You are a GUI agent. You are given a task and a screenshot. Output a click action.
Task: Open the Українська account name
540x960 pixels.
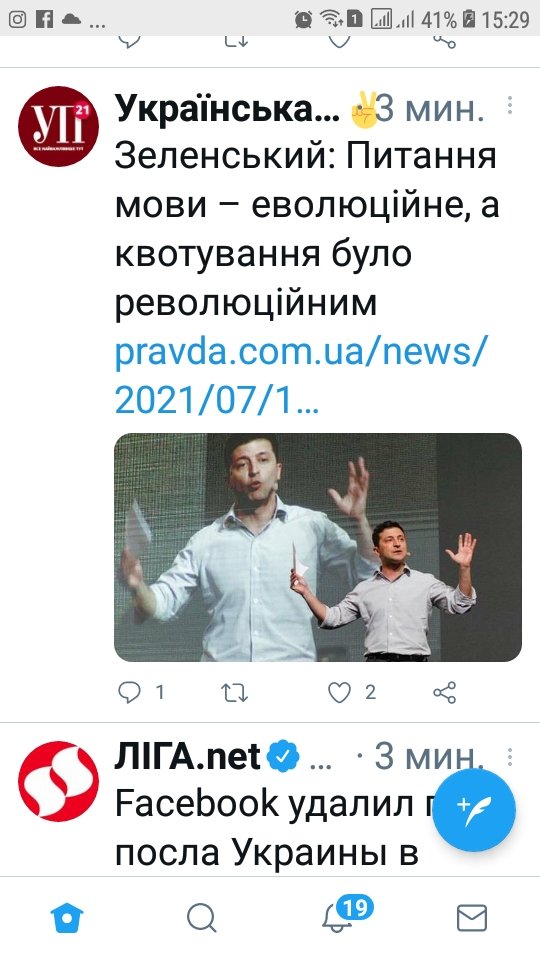tap(227, 109)
